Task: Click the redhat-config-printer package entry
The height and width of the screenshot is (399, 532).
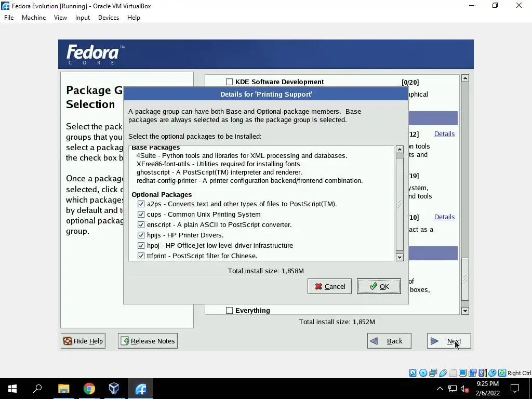Action: click(249, 180)
